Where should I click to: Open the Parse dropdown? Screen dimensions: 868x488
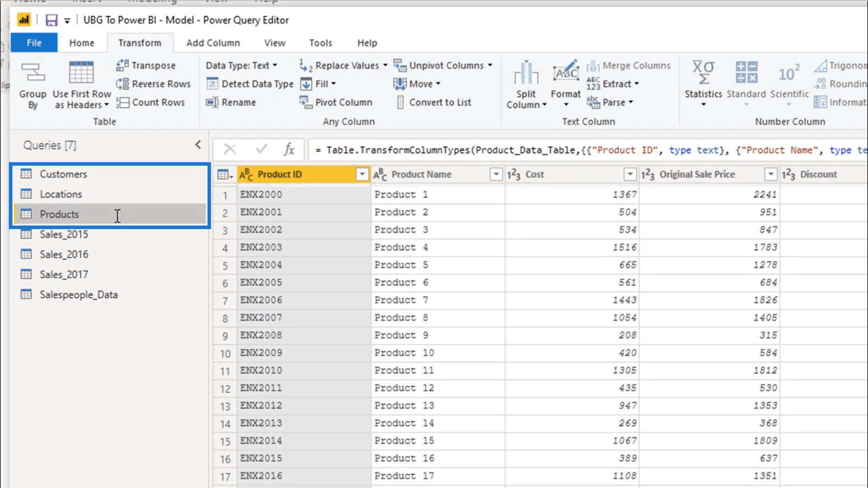610,102
